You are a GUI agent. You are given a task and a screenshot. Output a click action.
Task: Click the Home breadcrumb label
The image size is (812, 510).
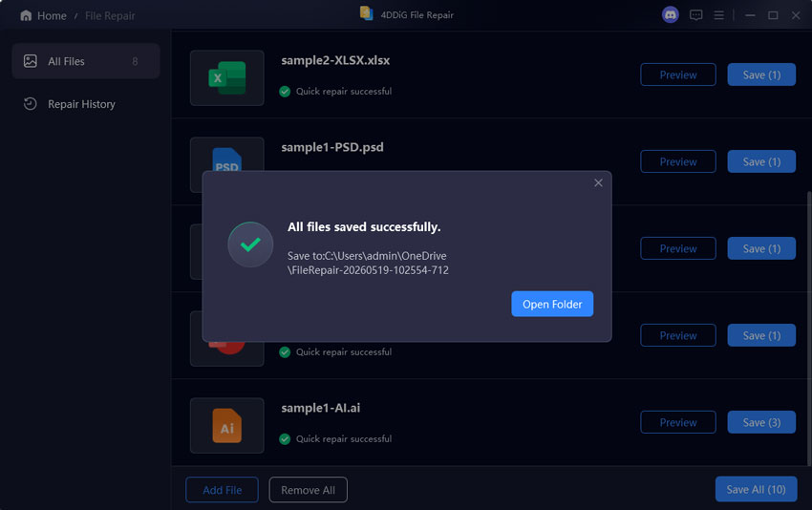point(52,16)
